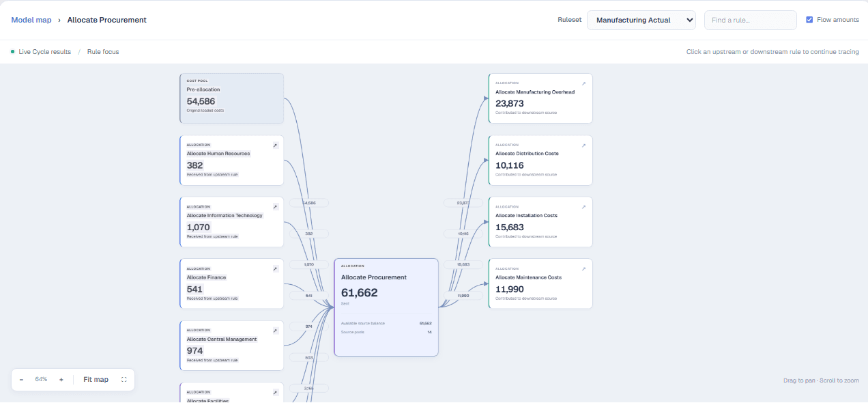The width and height of the screenshot is (868, 403).
Task: Click the Fit map button
Action: click(x=96, y=380)
